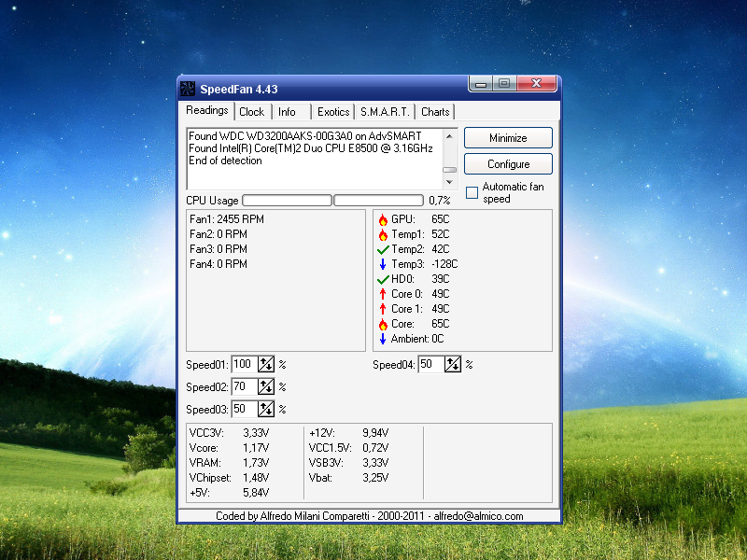Click the flame icon beside Core 65C reading
This screenshot has height=560, width=747.
383,324
